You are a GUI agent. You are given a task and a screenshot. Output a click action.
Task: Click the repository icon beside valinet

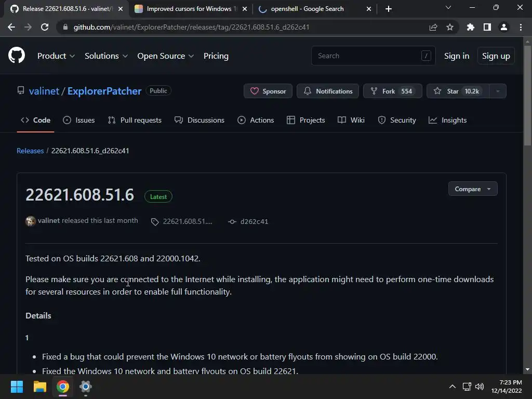click(x=21, y=90)
